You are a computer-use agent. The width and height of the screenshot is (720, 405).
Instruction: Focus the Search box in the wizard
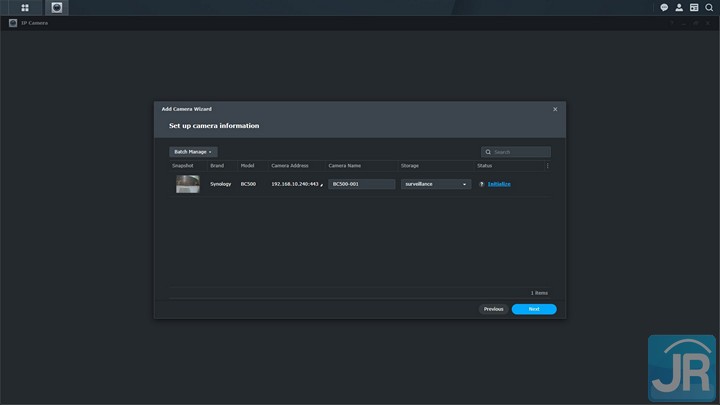click(x=520, y=152)
